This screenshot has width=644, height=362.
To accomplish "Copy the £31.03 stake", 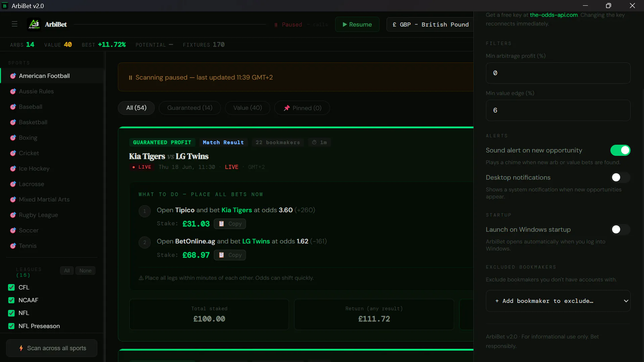I will [x=230, y=224].
